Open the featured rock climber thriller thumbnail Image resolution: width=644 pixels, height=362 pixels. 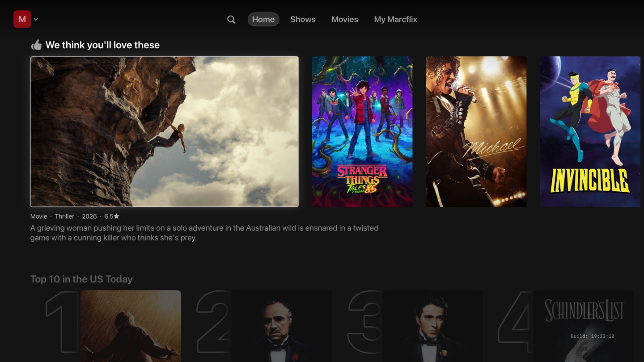click(164, 131)
